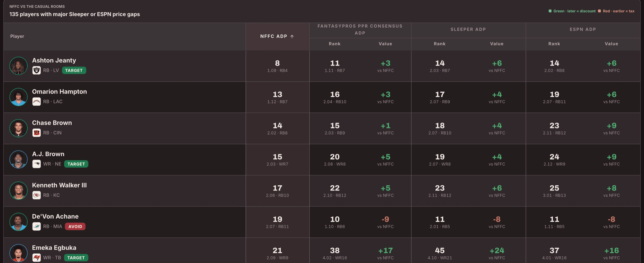Click Kenneth Walker III's player headshot
This screenshot has height=263, width=644.
click(18, 190)
